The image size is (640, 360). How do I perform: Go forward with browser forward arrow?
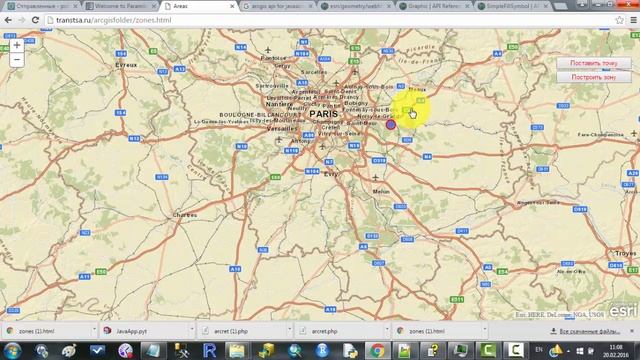coord(22,20)
